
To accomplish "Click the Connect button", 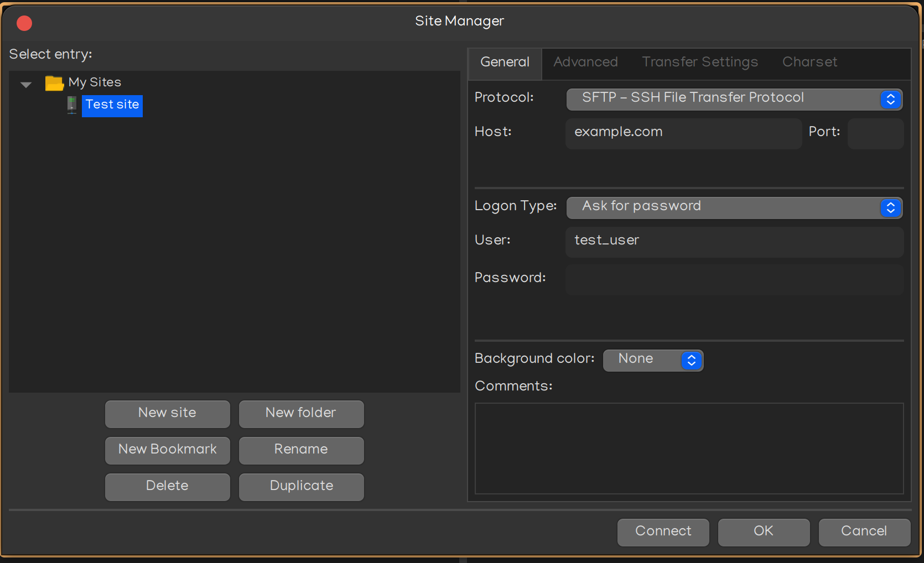I will click(x=663, y=532).
